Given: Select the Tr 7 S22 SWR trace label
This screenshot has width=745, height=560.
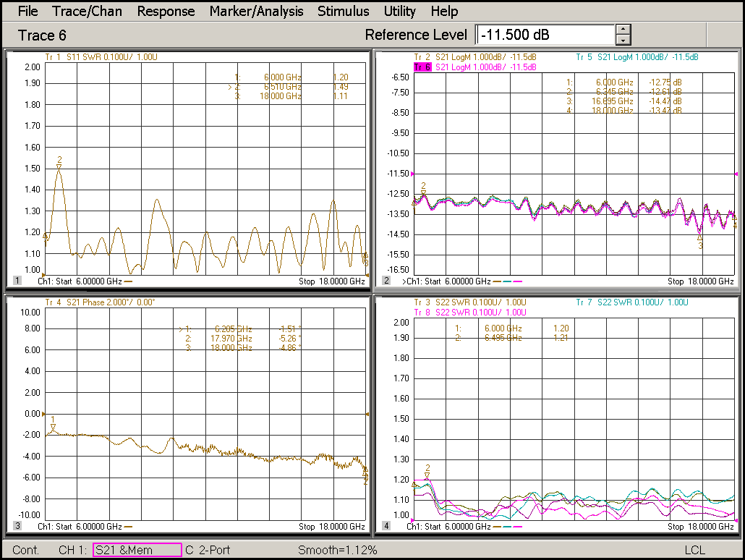Looking at the screenshot, I should [632, 302].
